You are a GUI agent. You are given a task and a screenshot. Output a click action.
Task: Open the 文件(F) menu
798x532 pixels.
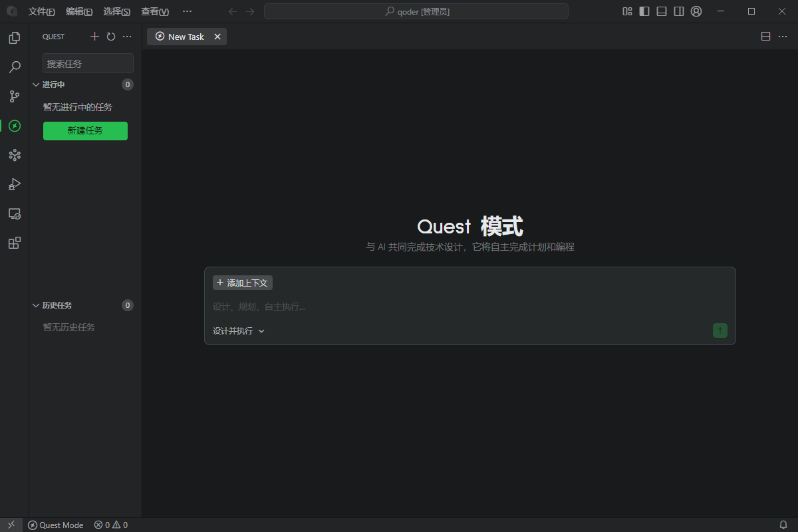pyautogui.click(x=42, y=11)
